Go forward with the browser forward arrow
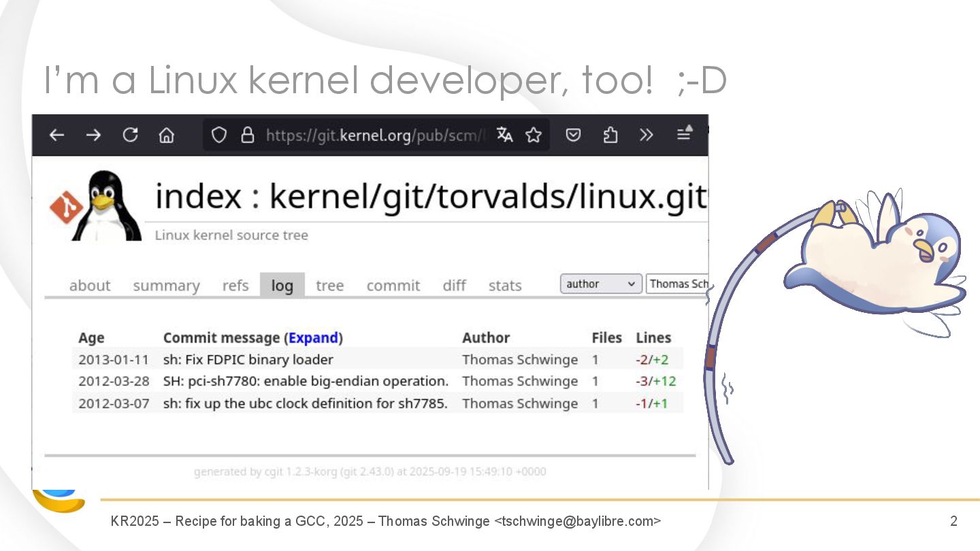This screenshot has width=980, height=551. [93, 135]
